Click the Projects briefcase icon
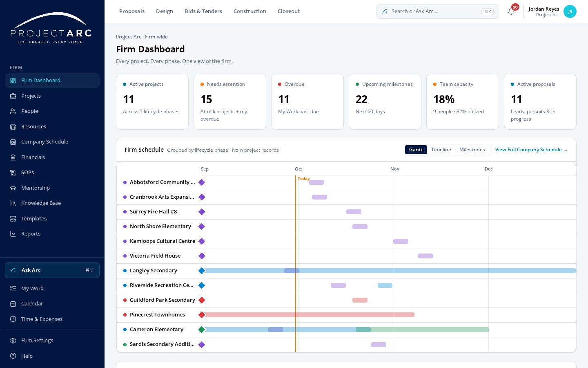The height and width of the screenshot is (368, 588). point(13,96)
